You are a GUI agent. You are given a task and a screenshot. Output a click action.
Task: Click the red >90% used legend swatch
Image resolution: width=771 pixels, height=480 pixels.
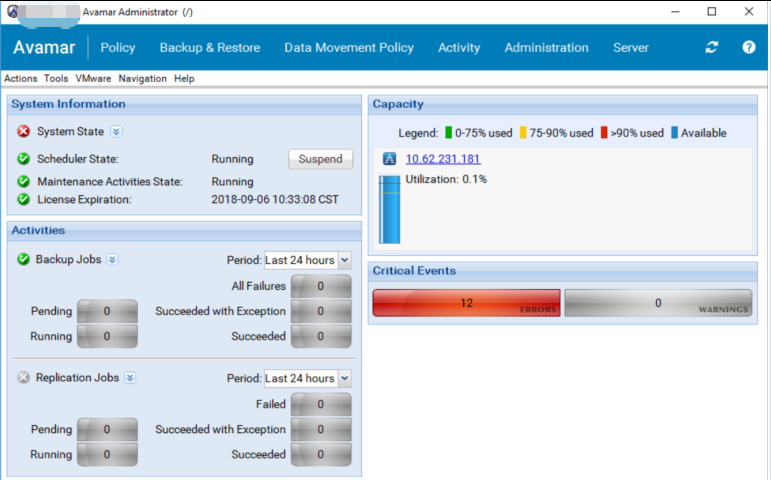(604, 133)
